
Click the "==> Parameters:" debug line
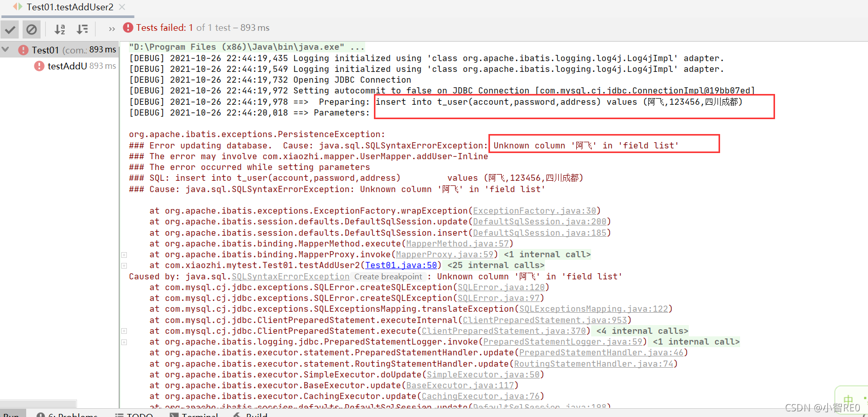(250, 113)
